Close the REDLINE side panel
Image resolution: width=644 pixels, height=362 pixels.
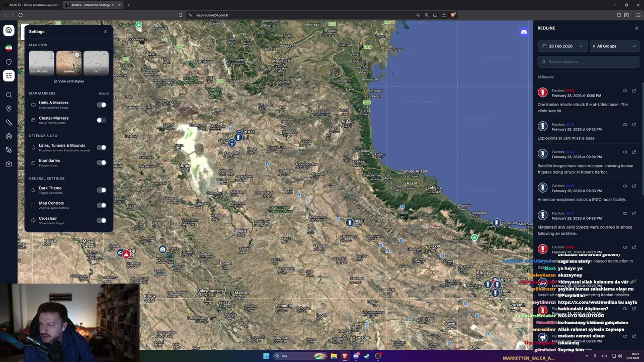(x=636, y=28)
